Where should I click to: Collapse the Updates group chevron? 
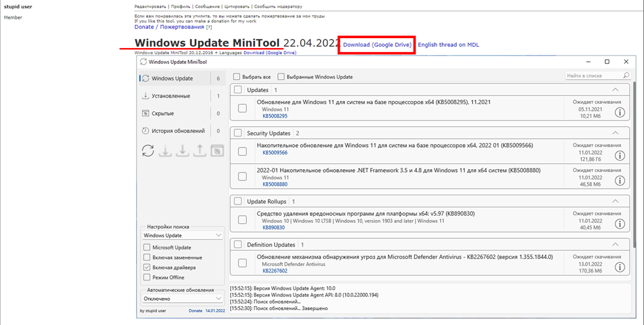(x=615, y=90)
